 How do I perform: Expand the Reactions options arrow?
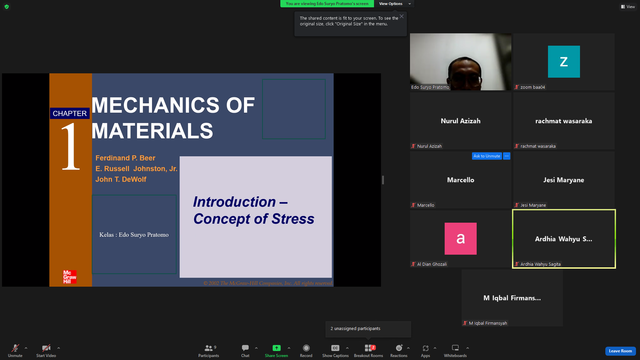point(409,348)
